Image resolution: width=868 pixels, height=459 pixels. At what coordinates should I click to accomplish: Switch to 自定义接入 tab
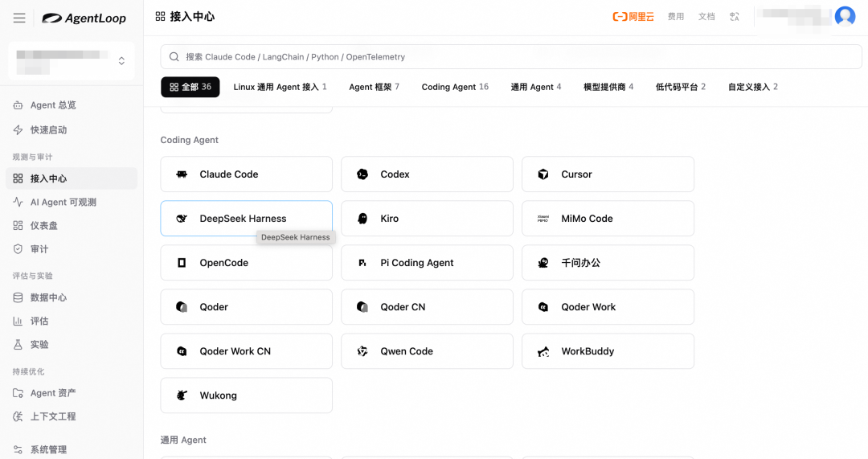tap(753, 87)
